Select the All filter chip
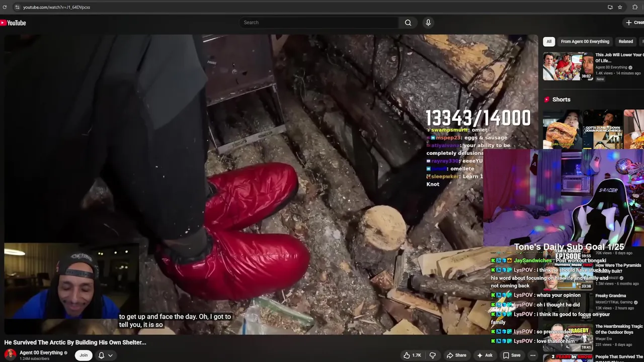 point(549,42)
